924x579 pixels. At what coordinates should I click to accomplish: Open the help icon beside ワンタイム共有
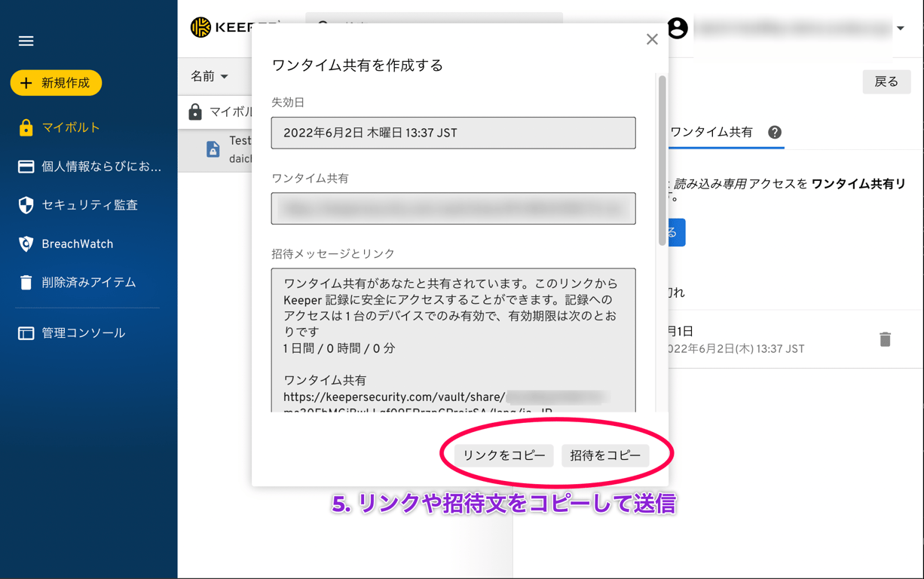775,133
